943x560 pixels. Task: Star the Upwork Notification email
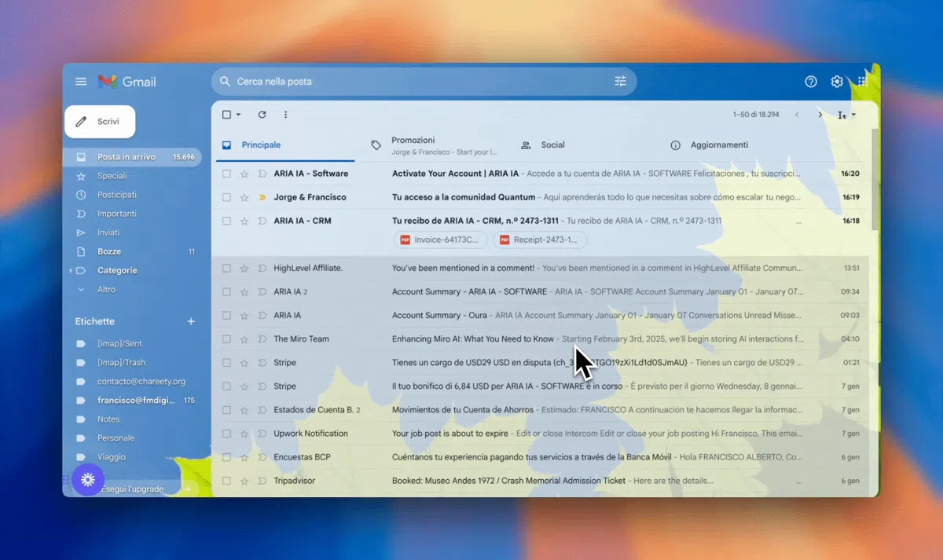[x=244, y=434]
